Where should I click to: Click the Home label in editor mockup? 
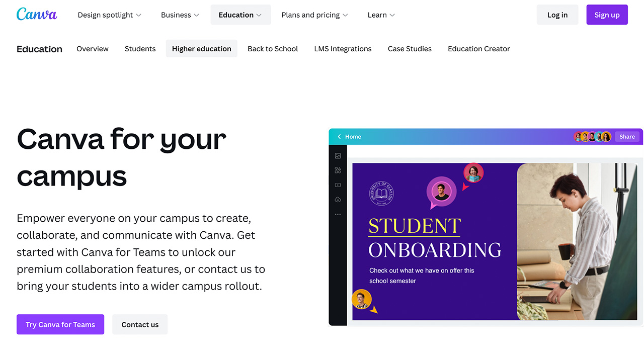coord(353,137)
